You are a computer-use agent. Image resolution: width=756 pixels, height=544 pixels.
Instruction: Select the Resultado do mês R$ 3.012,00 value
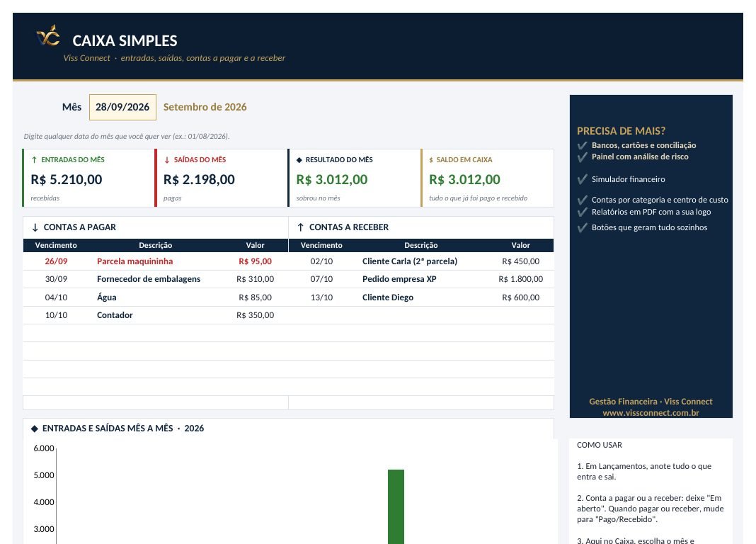(332, 179)
